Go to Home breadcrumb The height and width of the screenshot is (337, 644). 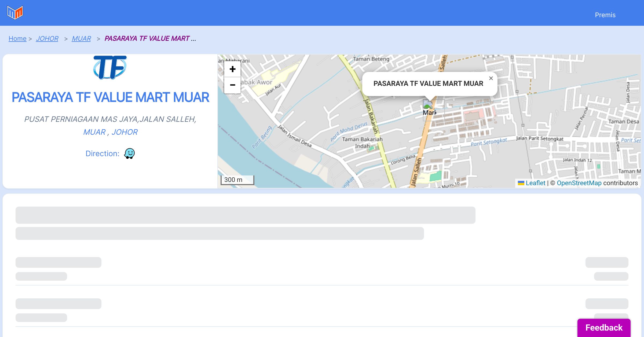pyautogui.click(x=17, y=39)
